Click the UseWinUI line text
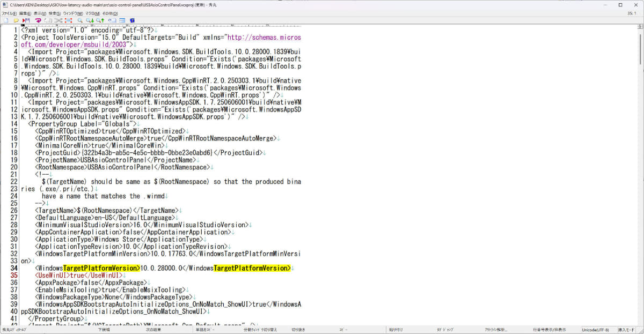 click(79, 276)
